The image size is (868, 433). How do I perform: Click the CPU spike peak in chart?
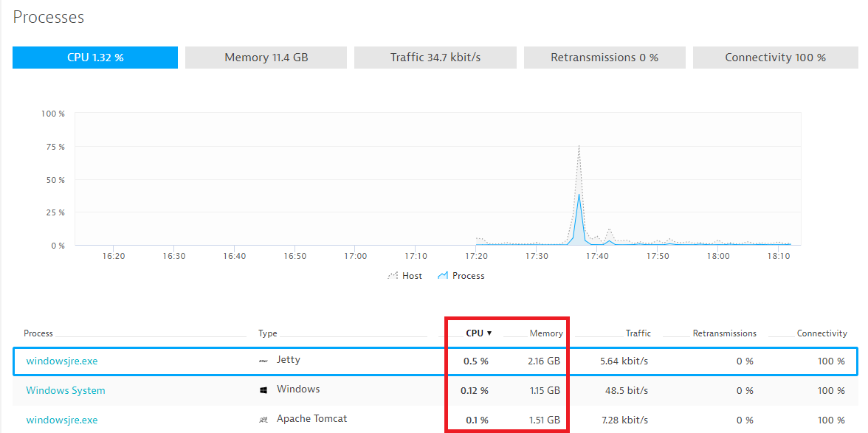coord(579,146)
